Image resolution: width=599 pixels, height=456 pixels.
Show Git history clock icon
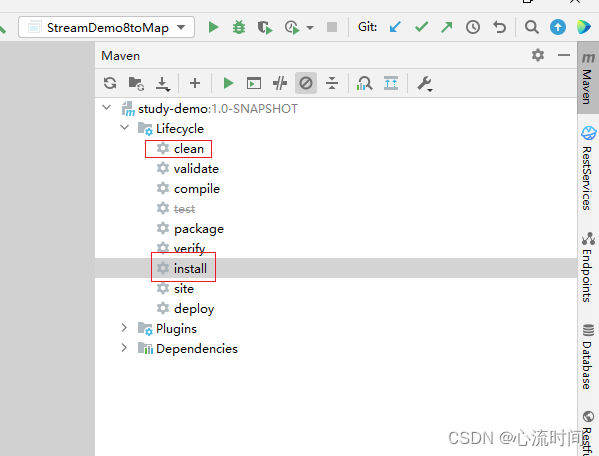pos(473,27)
